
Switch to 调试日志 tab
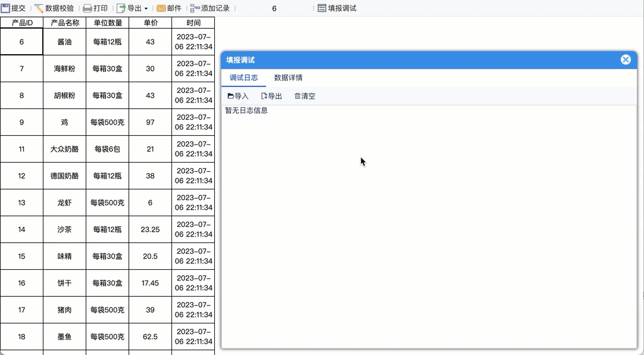[243, 77]
